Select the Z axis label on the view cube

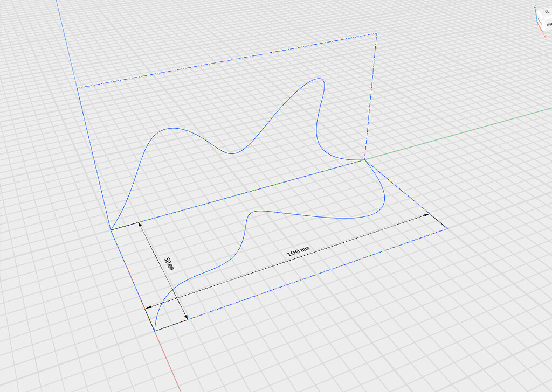point(535,5)
